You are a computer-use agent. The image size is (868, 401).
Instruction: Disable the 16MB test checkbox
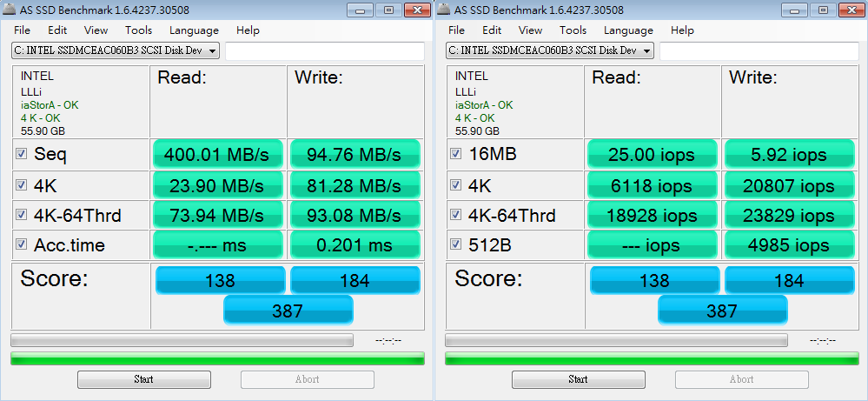click(456, 154)
